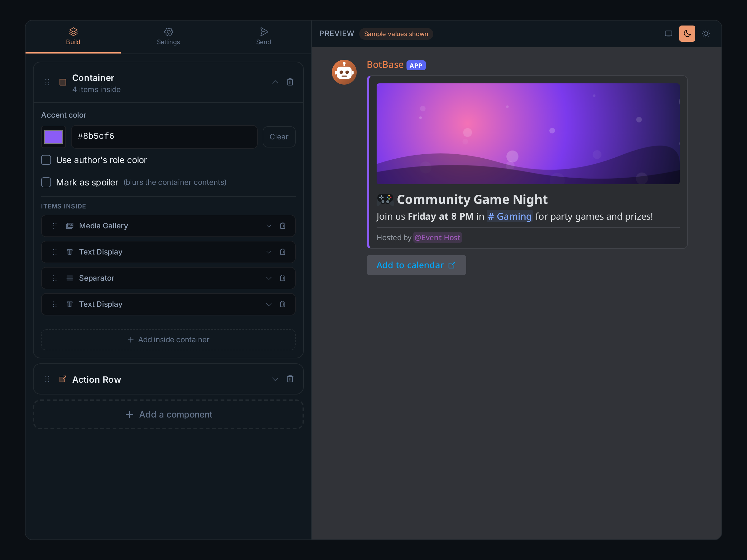Click the BotBase robot avatar
Image resolution: width=747 pixels, height=560 pixels.
click(344, 72)
